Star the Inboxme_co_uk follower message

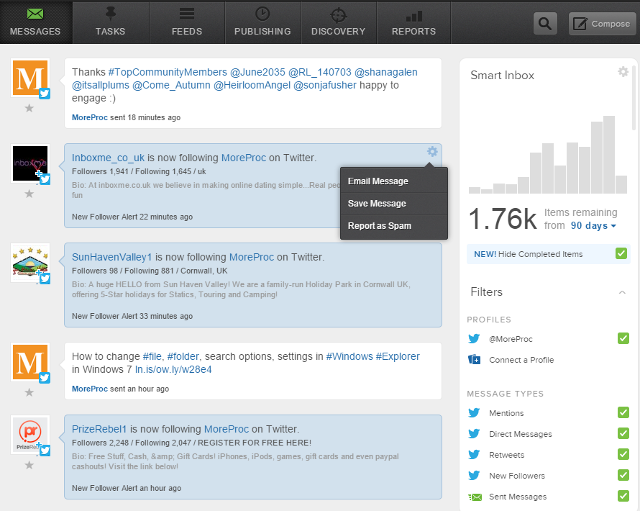pyautogui.click(x=29, y=193)
